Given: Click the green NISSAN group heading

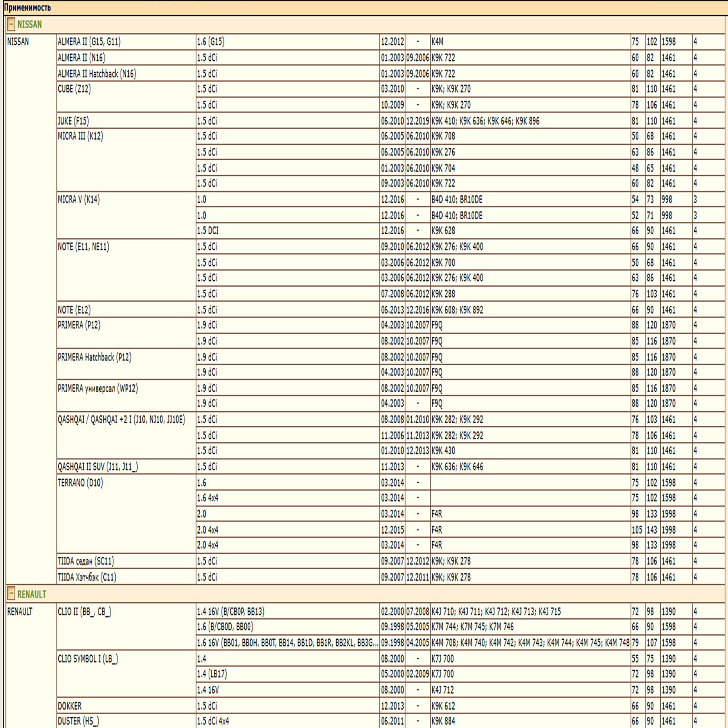Looking at the screenshot, I should [30, 25].
